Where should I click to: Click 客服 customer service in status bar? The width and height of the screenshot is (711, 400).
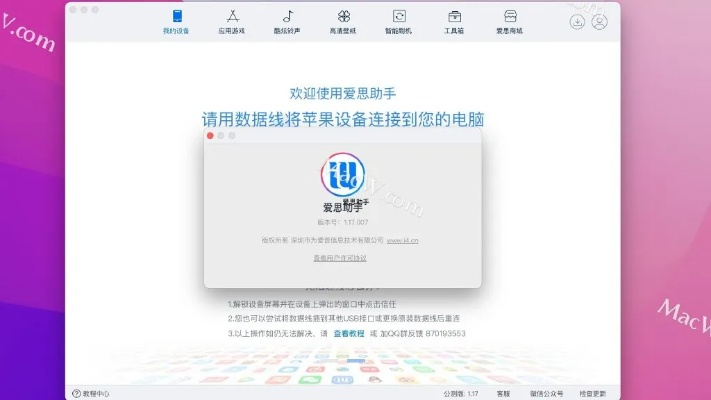click(503, 394)
